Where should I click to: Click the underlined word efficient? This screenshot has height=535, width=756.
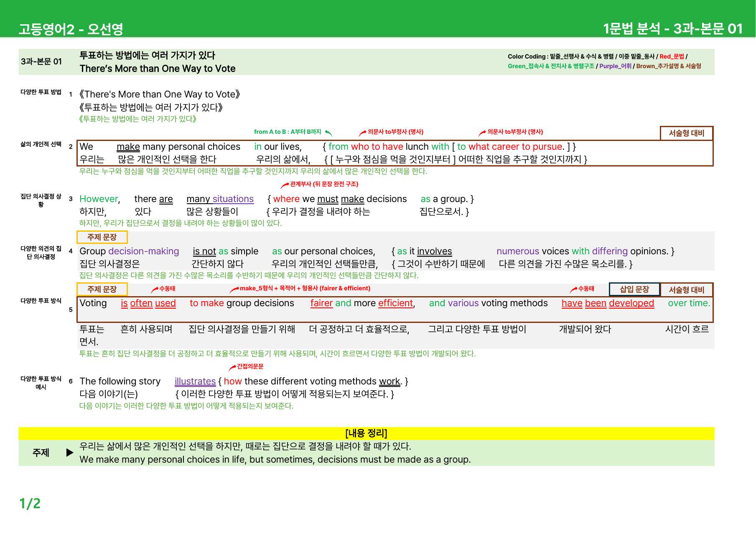396,303
